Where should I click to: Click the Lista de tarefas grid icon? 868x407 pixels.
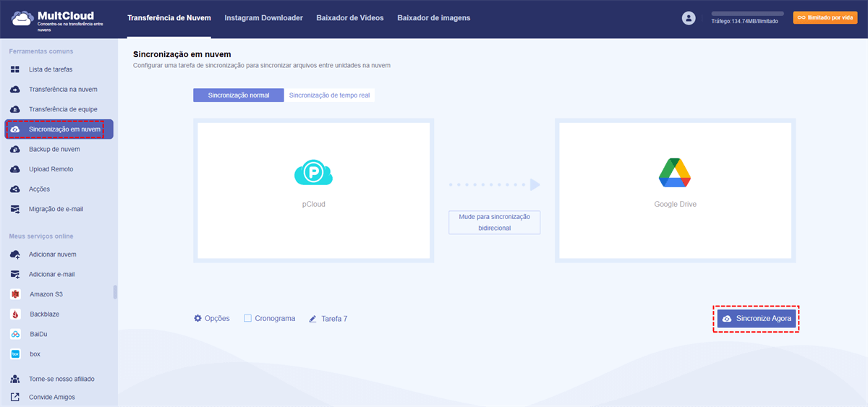click(15, 69)
